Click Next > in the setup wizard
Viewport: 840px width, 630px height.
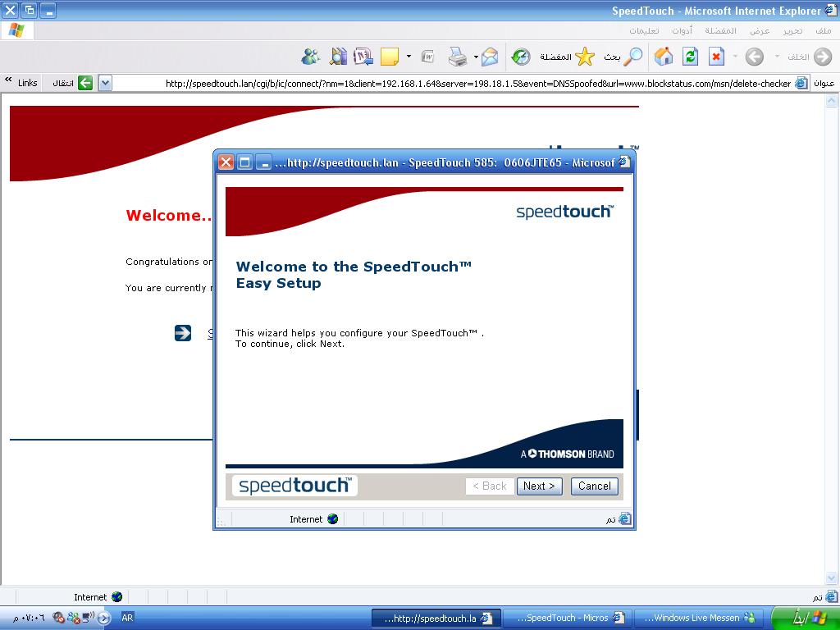pos(540,486)
